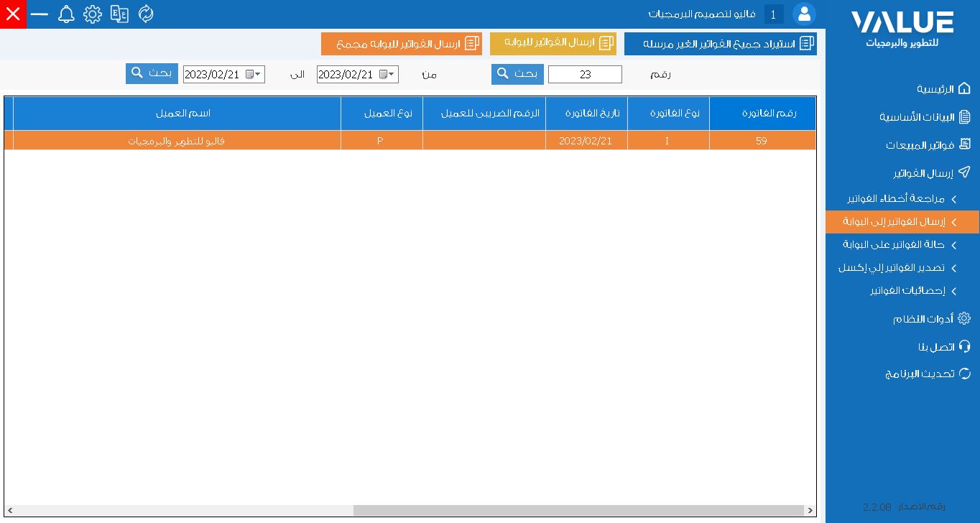The image size is (980, 523).
Task: Click chevron beside حالة الفواتير على البوابة
Action: point(954,246)
